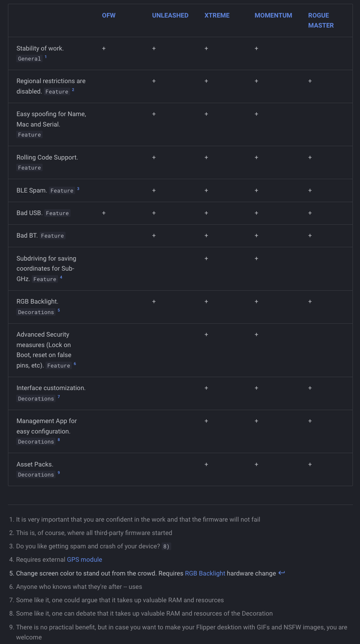
Task: Open the OFW column header link
Action: pos(109,15)
